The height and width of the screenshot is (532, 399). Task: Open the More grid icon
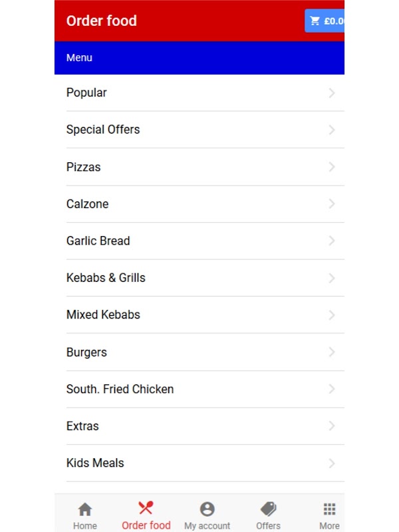[x=329, y=509]
